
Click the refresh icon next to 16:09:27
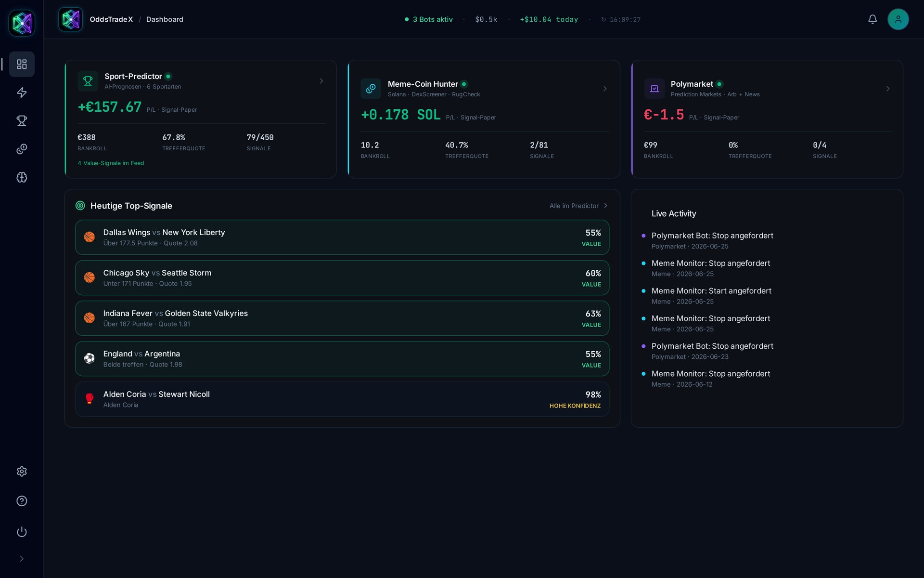603,20
